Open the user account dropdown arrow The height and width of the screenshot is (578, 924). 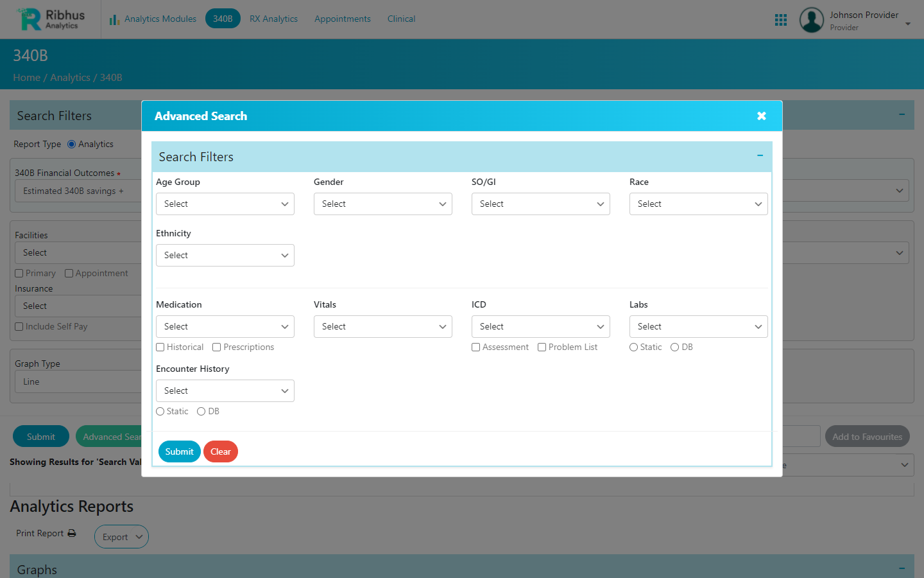click(x=908, y=24)
